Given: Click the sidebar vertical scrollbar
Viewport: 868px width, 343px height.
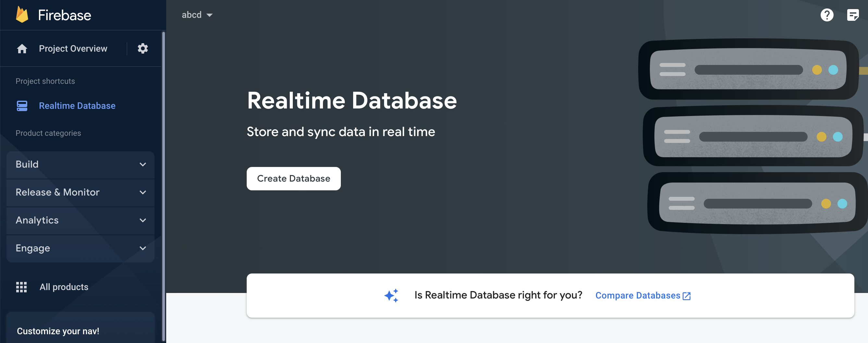Looking at the screenshot, I should pyautogui.click(x=164, y=186).
